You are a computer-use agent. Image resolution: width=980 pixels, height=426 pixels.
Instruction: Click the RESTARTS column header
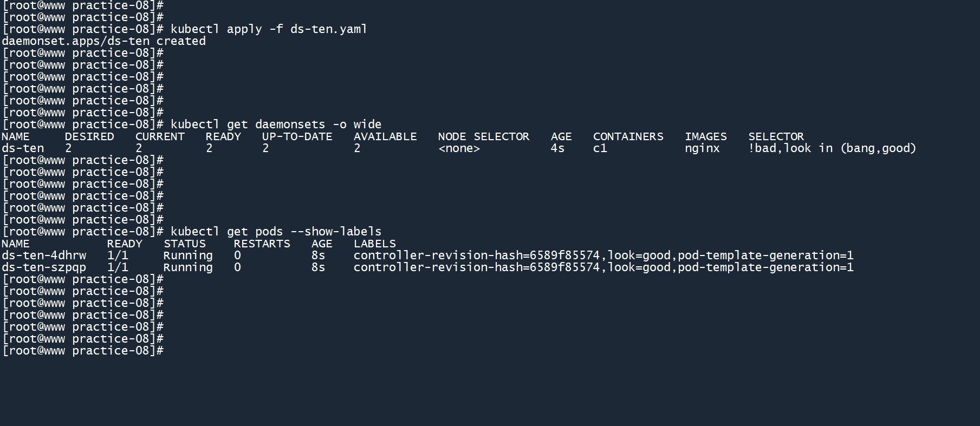pos(262,244)
